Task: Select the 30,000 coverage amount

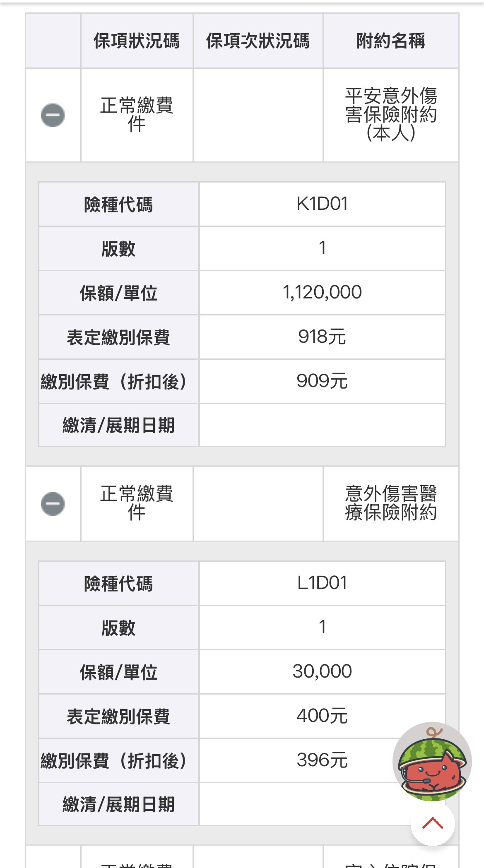Action: point(322,671)
